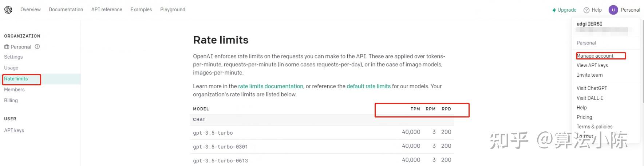Select Usage in the organization sidebar
The height and width of the screenshot is (166, 644).
(x=11, y=68)
